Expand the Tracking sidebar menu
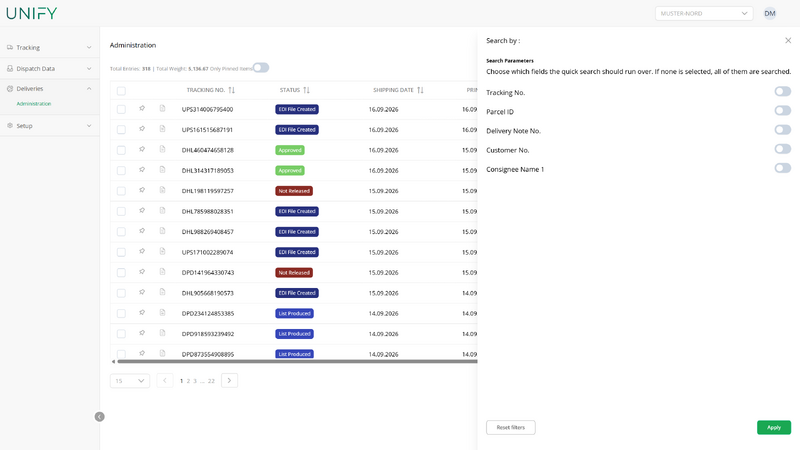The width and height of the screenshot is (800, 450). (49, 47)
